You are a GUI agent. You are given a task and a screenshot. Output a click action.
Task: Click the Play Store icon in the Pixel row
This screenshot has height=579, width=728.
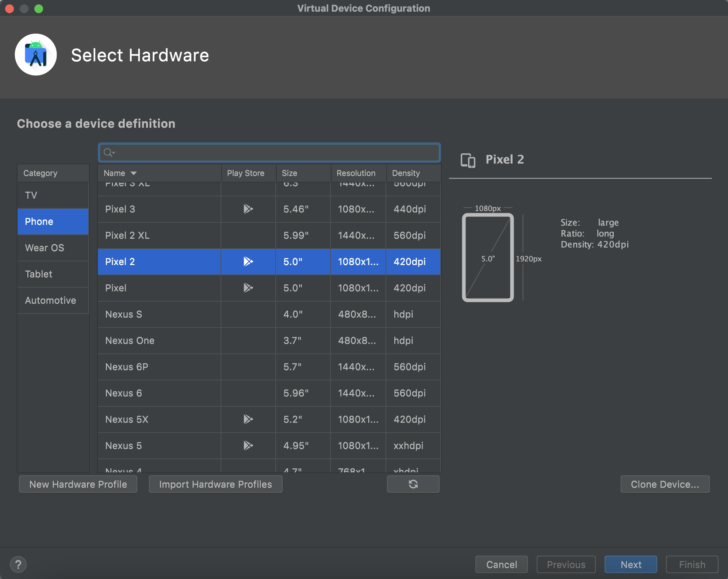pyautogui.click(x=248, y=288)
